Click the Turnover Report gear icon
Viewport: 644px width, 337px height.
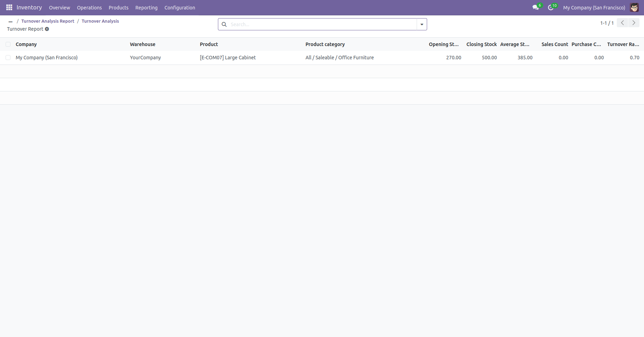coord(47,29)
